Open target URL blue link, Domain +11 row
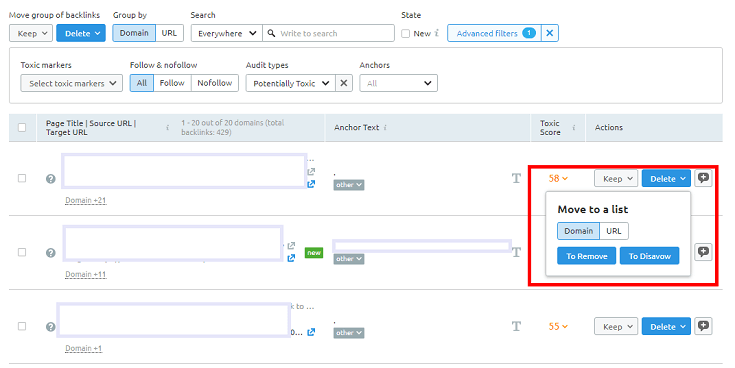The image size is (735, 368). point(292,258)
